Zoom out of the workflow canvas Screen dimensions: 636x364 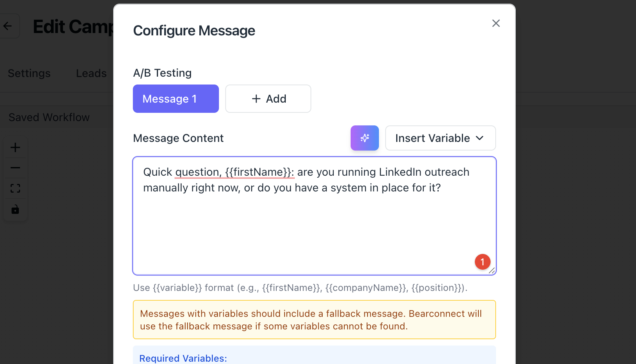[15, 168]
